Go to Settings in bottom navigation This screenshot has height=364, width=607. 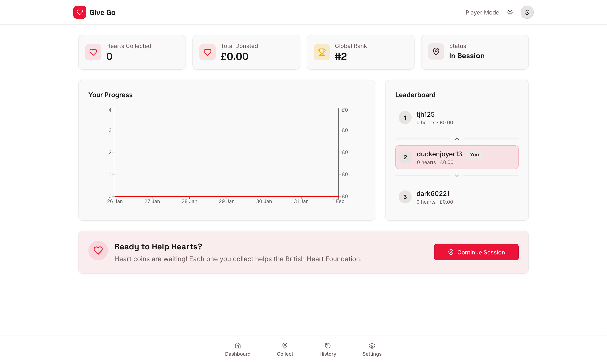click(x=372, y=349)
